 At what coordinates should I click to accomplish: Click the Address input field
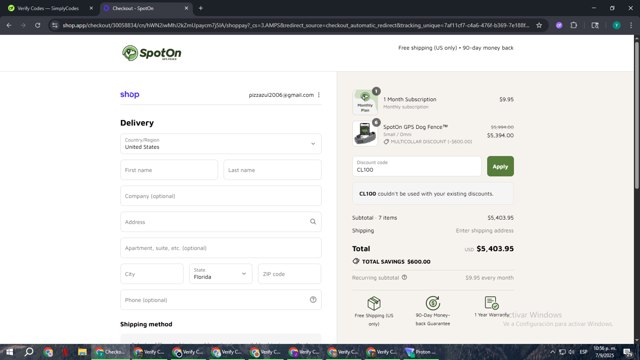pyautogui.click(x=221, y=222)
